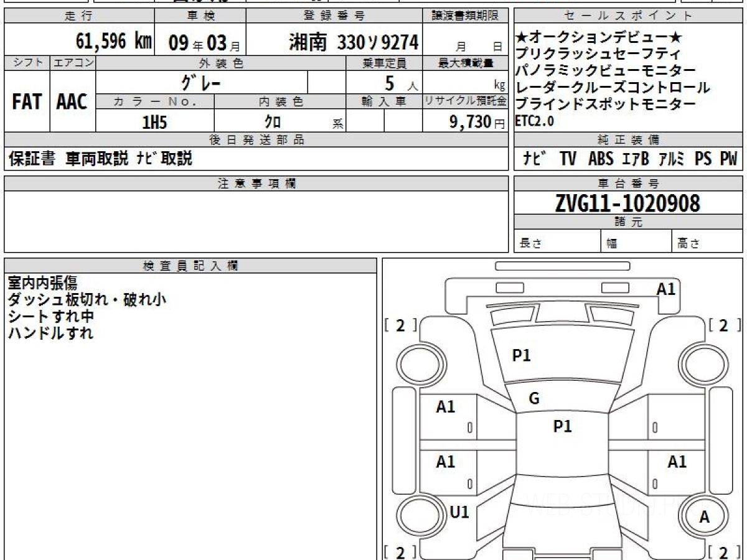Select the アルミ equipment entry
Image resolution: width=747 pixels, height=560 pixels.
pos(672,159)
